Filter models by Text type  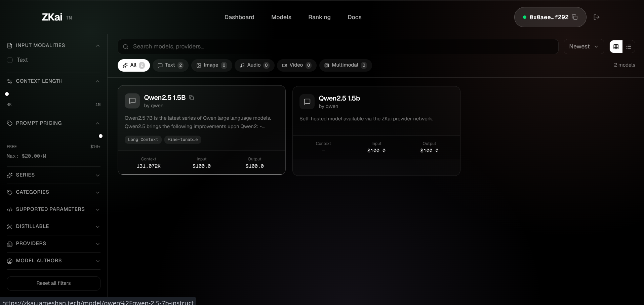click(x=170, y=65)
